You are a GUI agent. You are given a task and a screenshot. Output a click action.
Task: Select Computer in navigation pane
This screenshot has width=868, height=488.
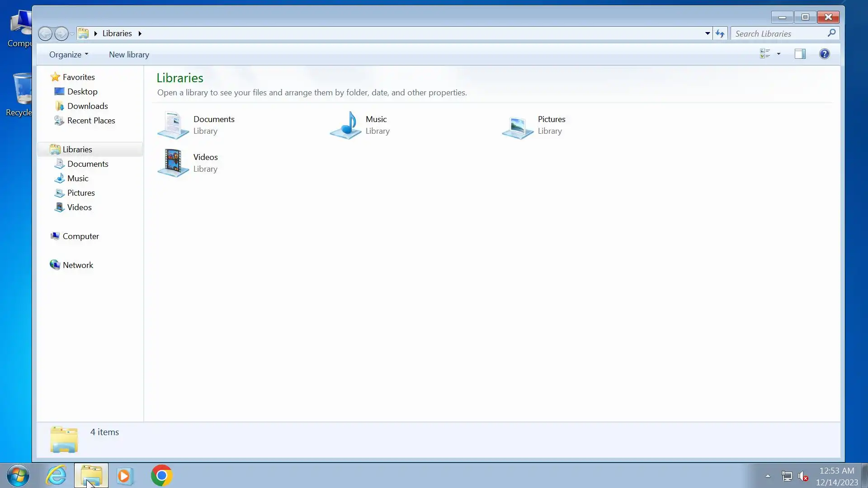[x=80, y=236]
